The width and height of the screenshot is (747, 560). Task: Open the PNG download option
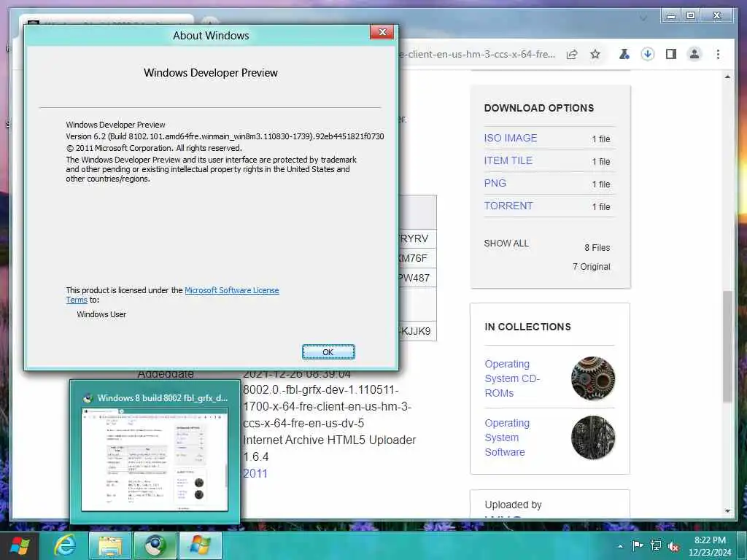495,183
